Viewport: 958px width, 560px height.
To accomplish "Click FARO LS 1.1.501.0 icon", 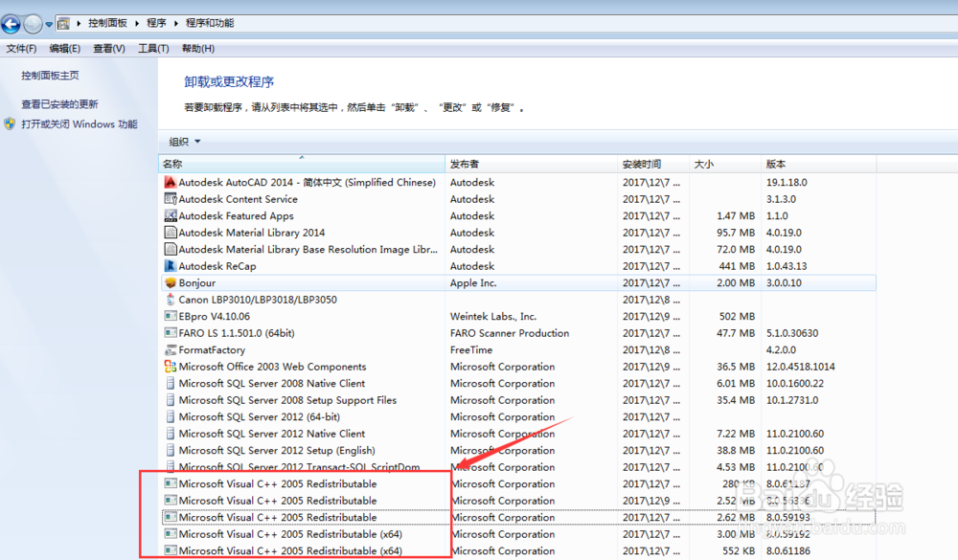I will point(171,333).
